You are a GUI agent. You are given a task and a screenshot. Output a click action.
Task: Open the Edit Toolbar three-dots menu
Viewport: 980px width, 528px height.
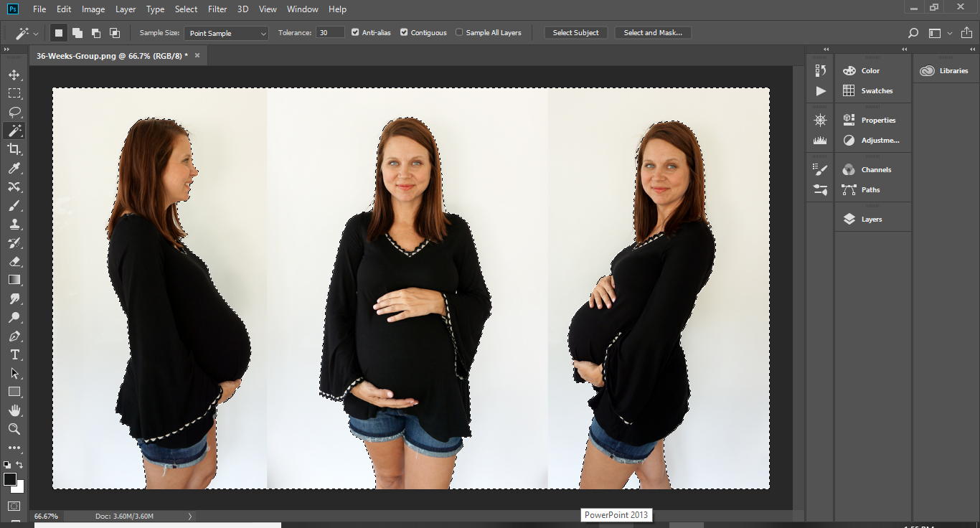[14, 448]
